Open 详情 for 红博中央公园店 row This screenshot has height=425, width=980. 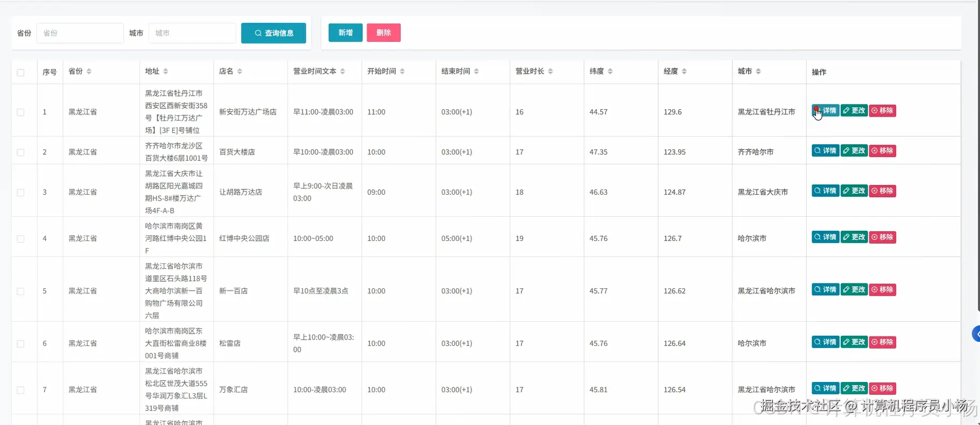[826, 237]
